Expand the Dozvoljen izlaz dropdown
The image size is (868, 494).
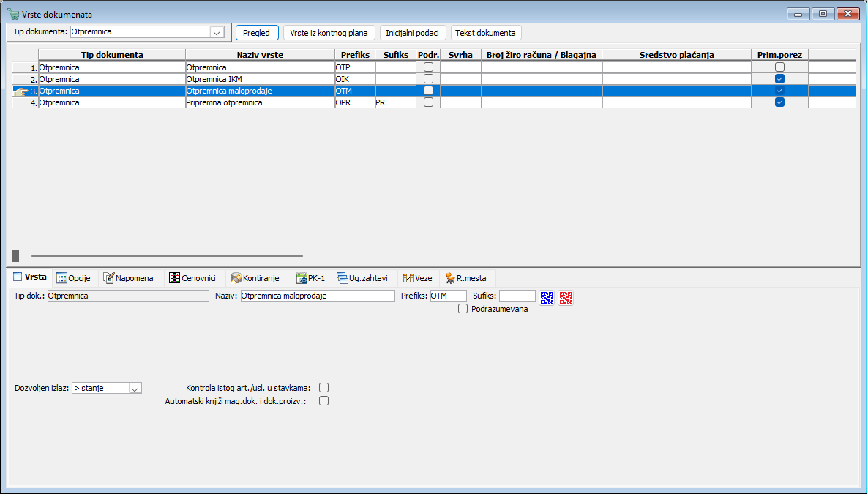135,388
